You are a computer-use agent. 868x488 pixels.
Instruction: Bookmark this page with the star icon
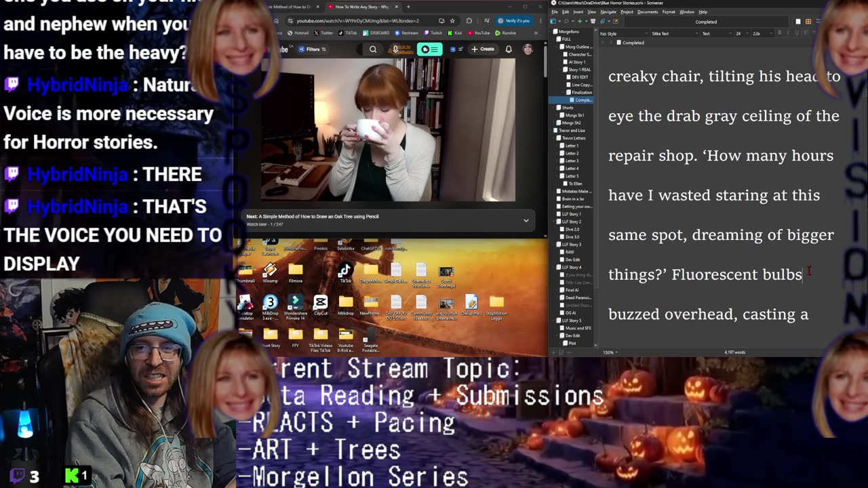(452, 21)
